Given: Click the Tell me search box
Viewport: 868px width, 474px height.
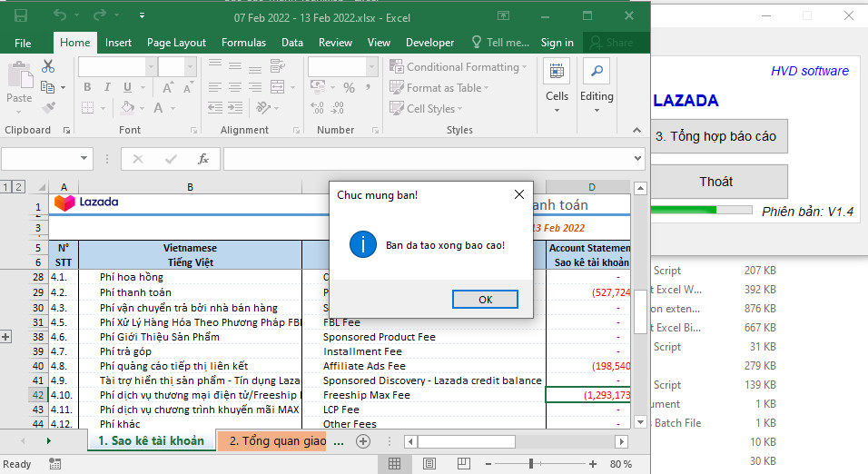Looking at the screenshot, I should click(x=501, y=43).
